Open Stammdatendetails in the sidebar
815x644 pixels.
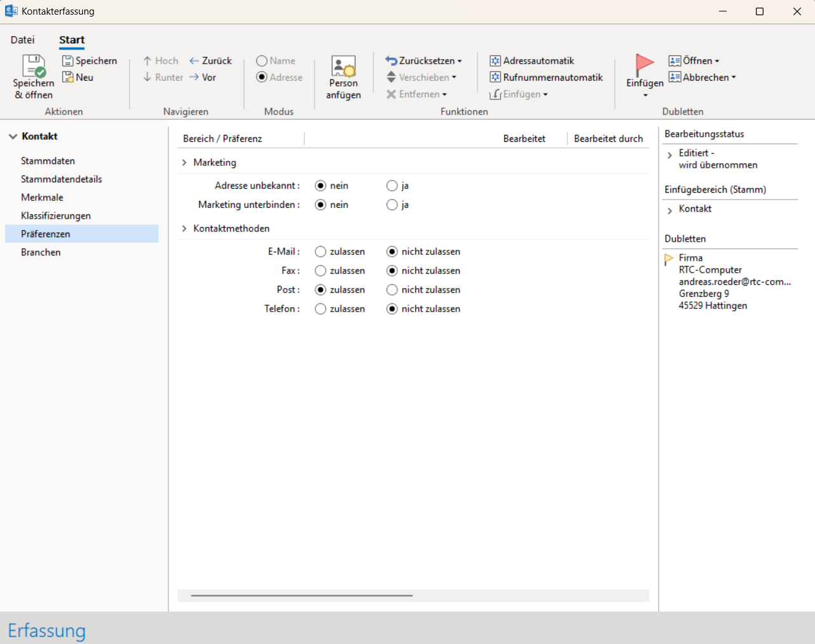pos(62,179)
